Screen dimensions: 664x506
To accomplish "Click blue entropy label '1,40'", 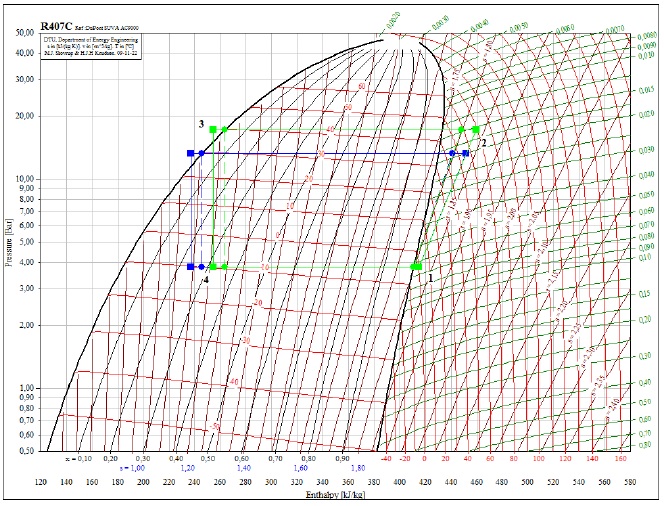I will (x=244, y=468).
